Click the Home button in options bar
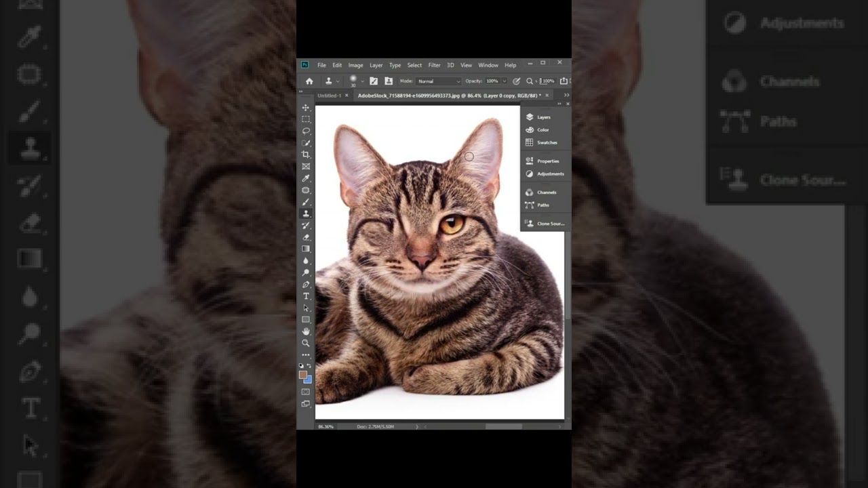 309,81
